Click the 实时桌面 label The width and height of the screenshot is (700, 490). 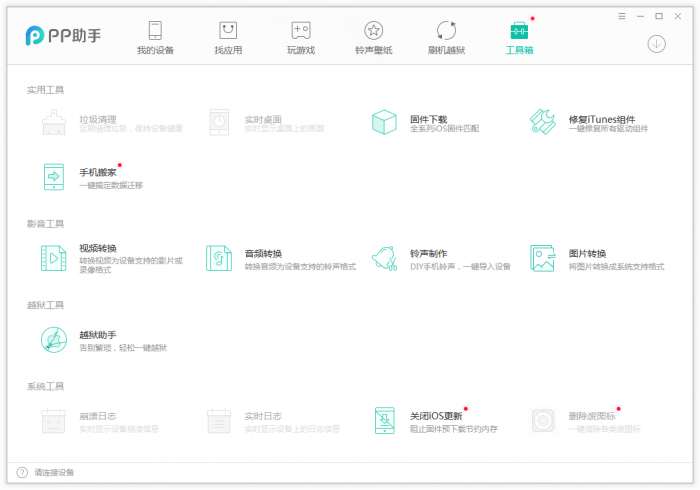263,119
